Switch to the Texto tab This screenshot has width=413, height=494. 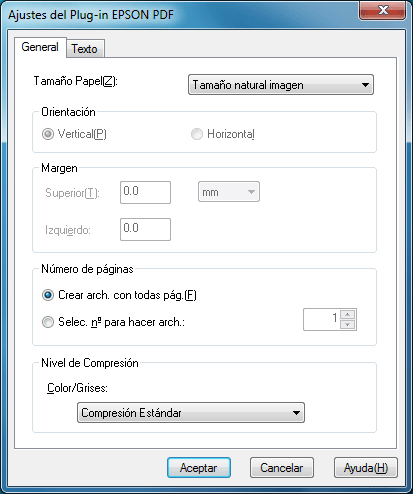85,49
